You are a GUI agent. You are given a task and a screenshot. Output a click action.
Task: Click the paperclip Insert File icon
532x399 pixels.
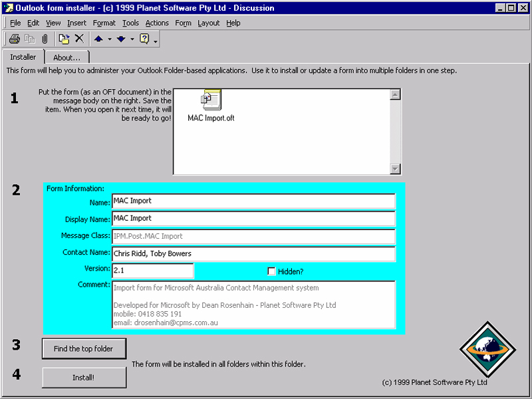click(x=45, y=39)
